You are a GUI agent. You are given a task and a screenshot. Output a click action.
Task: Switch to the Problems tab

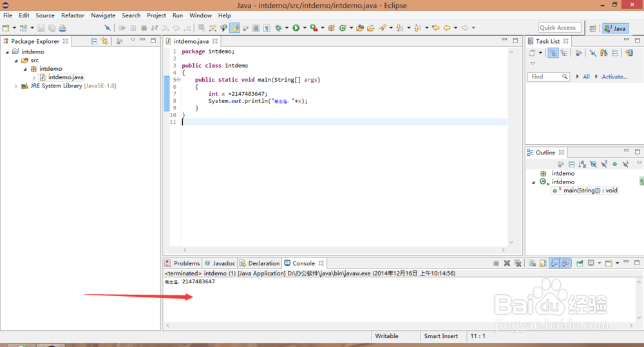[x=182, y=263]
